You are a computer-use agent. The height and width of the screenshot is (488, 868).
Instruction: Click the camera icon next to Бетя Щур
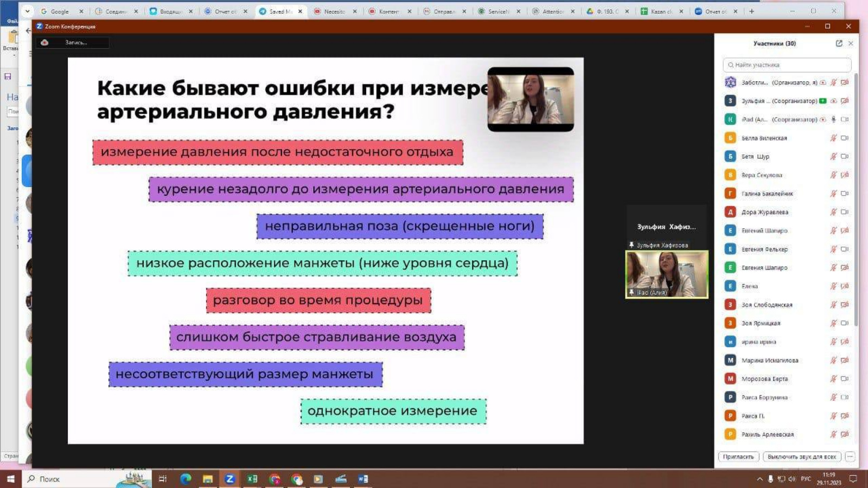tap(844, 156)
